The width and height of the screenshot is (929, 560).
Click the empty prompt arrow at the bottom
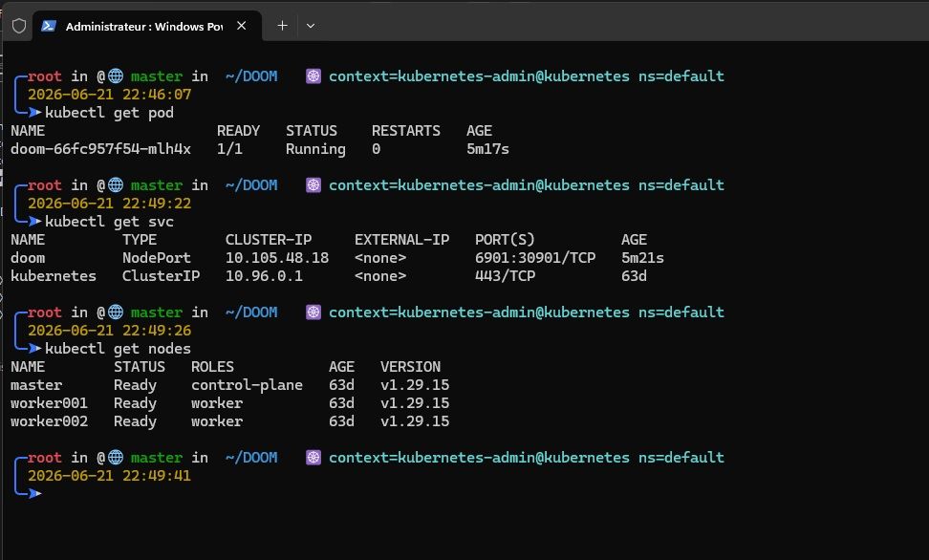(x=35, y=493)
